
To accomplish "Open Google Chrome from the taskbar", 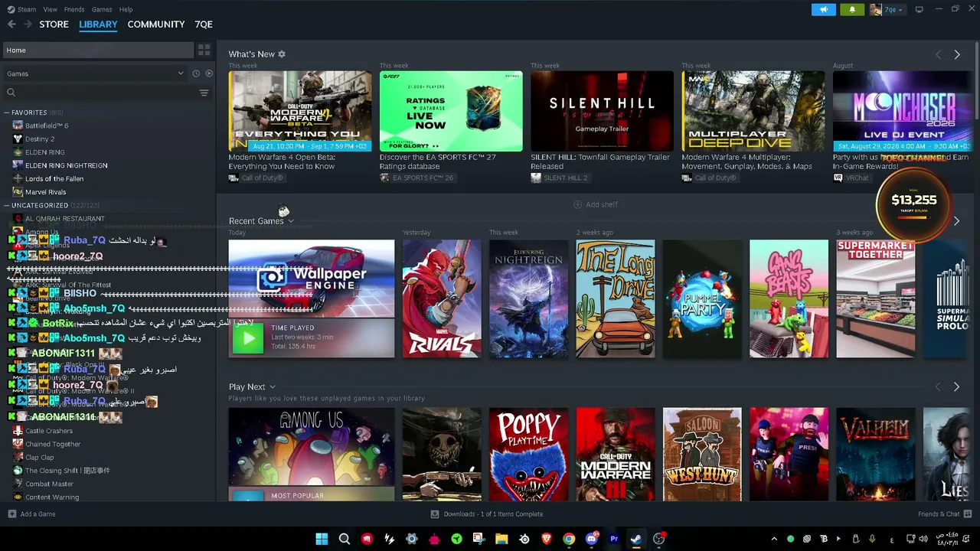I will (569, 539).
